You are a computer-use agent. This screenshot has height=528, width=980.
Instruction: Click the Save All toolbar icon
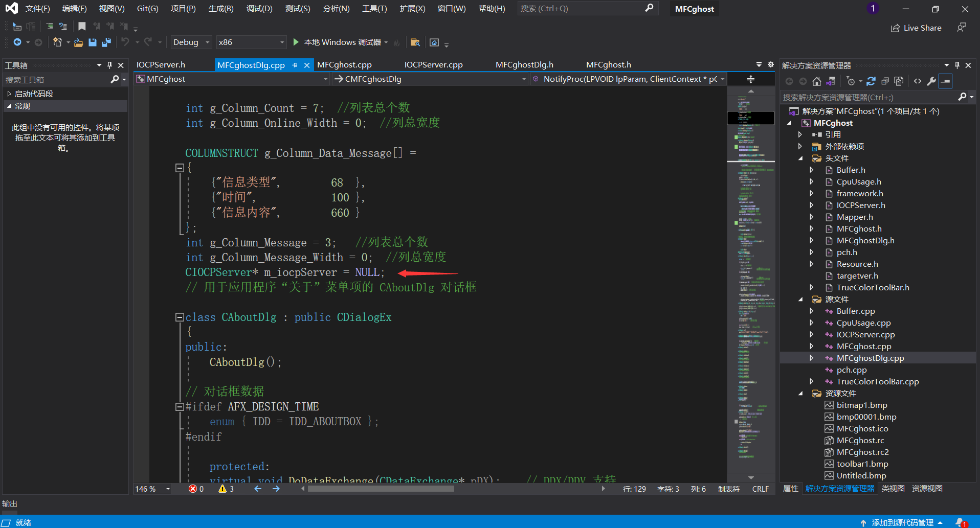106,42
